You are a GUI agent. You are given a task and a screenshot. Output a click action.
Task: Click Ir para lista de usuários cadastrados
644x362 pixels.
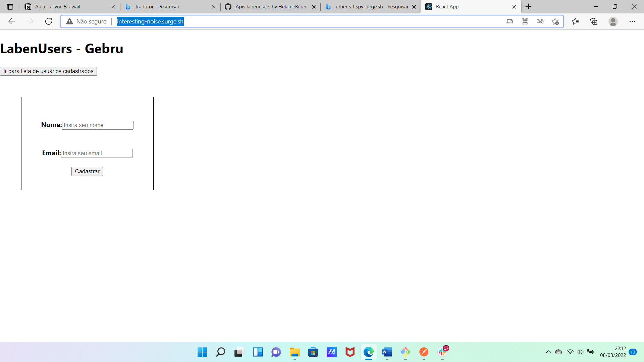pos(48,71)
